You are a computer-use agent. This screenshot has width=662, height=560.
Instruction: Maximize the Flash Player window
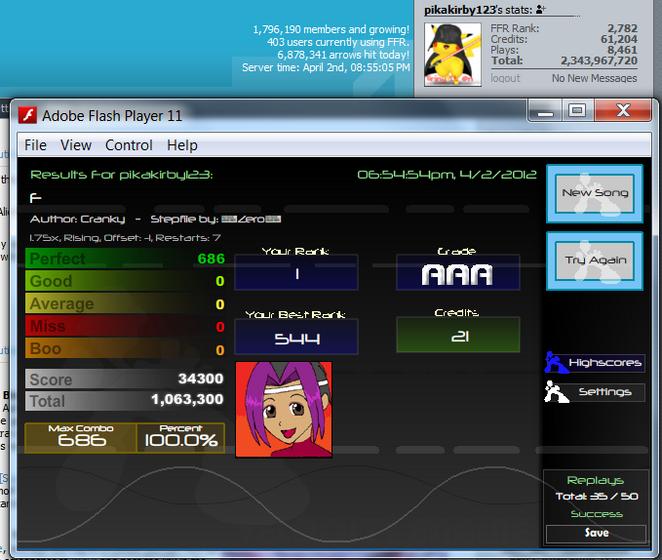tap(577, 111)
